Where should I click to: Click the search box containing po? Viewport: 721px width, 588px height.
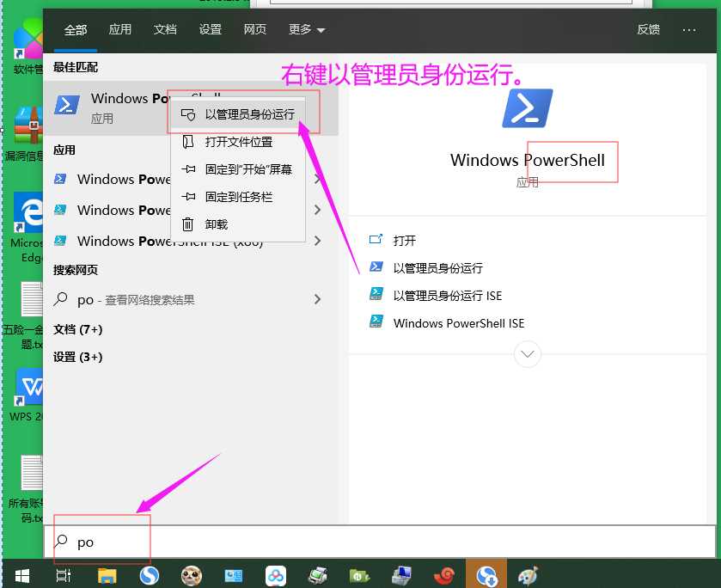380,542
